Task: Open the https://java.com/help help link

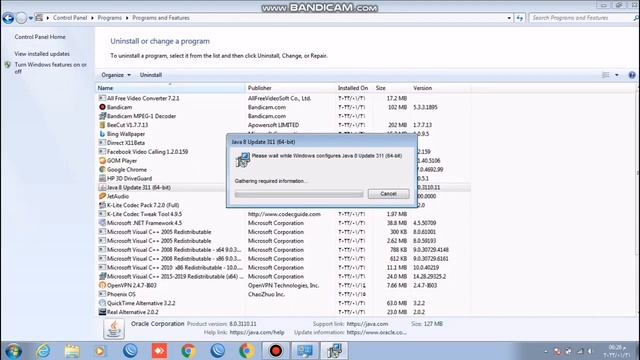Action: click(257, 333)
